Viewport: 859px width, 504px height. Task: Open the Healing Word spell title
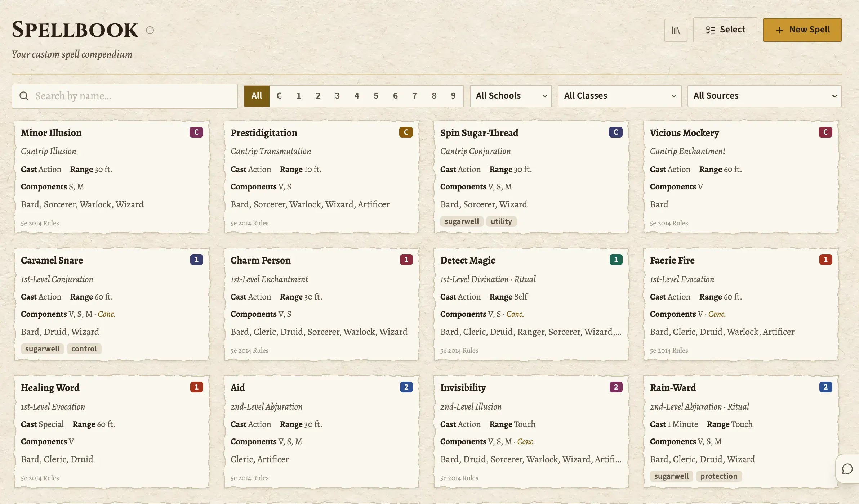pos(50,388)
